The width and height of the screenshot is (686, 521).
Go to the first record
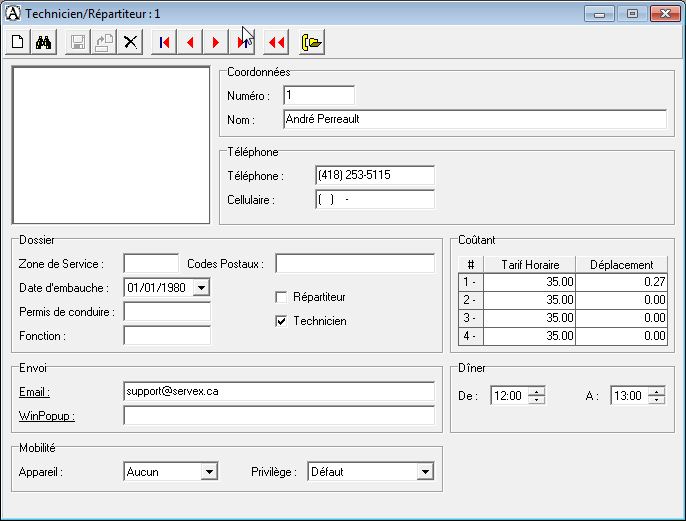[x=164, y=42]
